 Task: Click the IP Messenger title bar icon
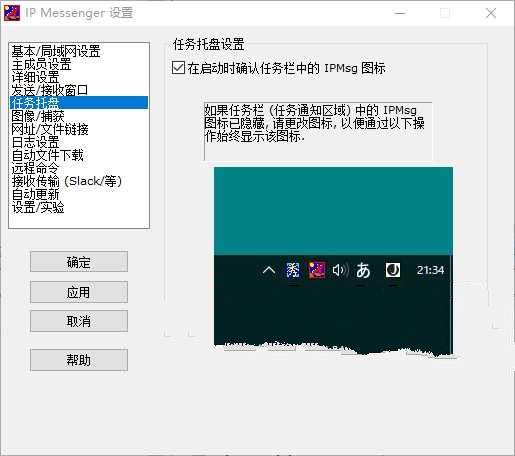[12, 13]
